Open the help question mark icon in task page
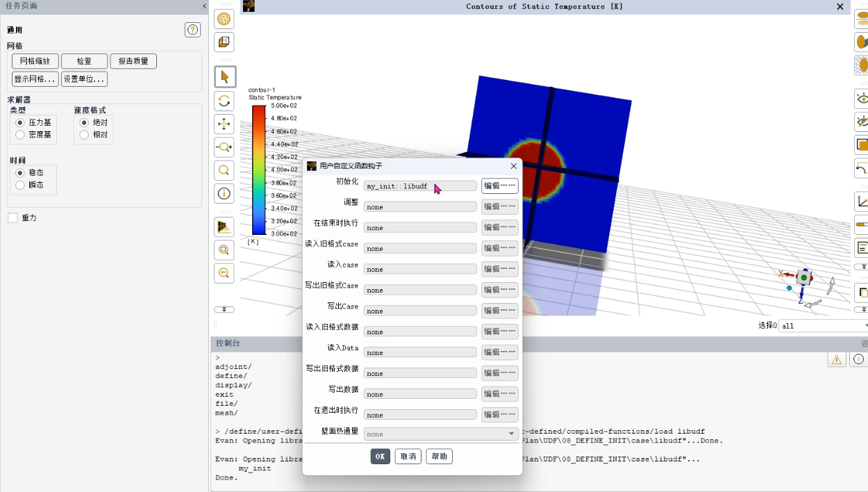Screen dimensions: 868x492 [193, 30]
